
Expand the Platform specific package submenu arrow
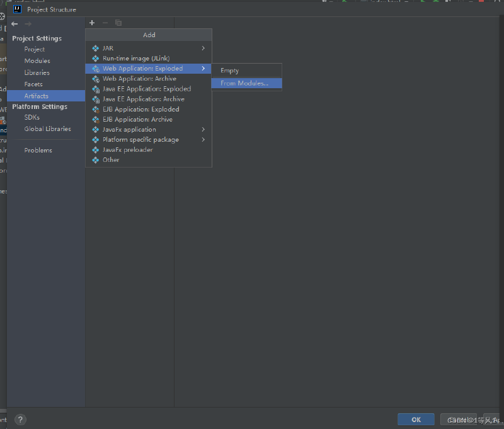pos(203,140)
